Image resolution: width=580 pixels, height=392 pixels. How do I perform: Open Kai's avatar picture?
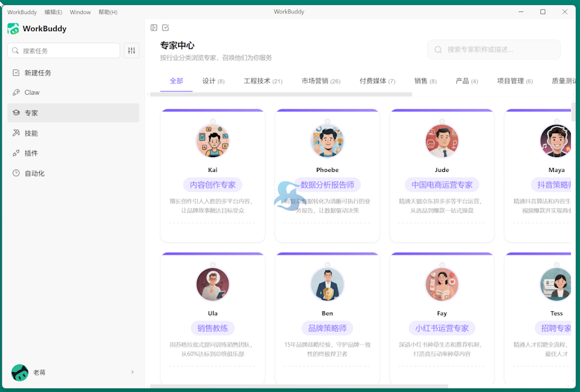(x=213, y=141)
